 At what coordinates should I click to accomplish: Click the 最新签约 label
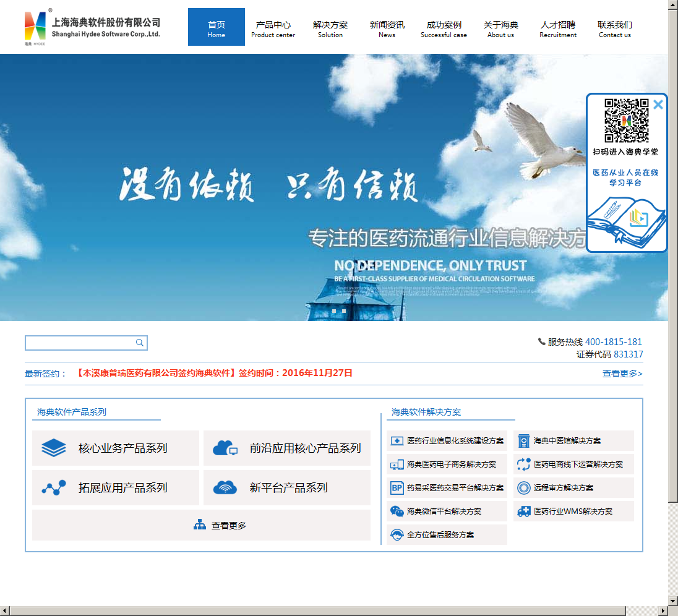click(x=45, y=374)
